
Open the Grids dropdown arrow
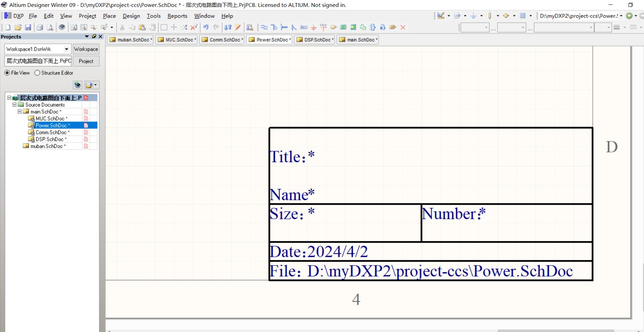531,16
